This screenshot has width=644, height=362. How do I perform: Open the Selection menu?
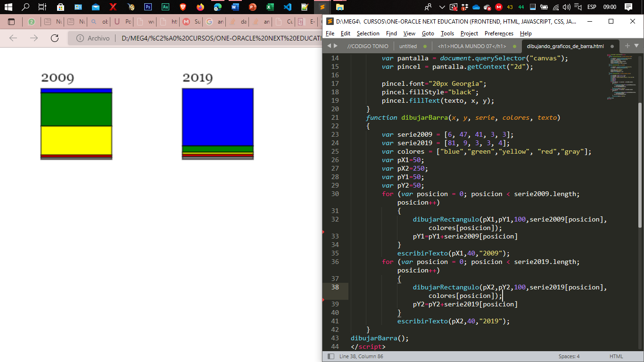point(368,33)
